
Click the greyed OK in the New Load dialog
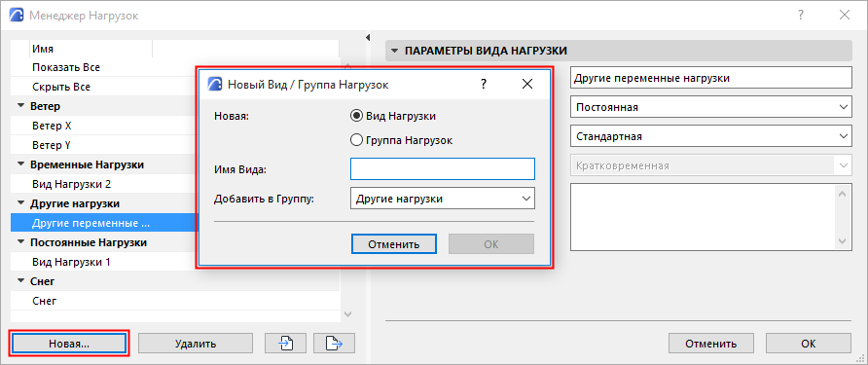(491, 244)
